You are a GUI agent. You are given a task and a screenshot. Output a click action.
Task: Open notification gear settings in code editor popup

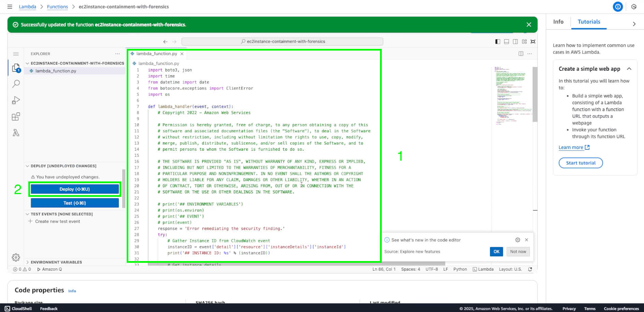518,240
